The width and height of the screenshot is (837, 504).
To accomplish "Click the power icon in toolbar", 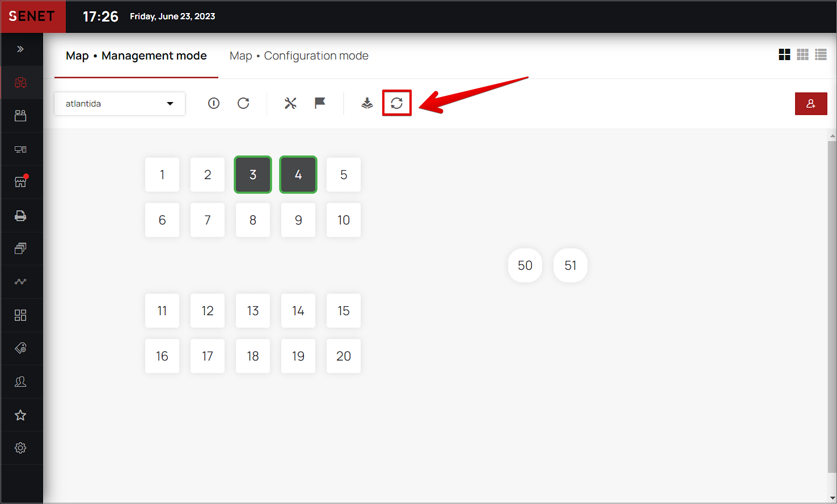I will click(x=214, y=103).
